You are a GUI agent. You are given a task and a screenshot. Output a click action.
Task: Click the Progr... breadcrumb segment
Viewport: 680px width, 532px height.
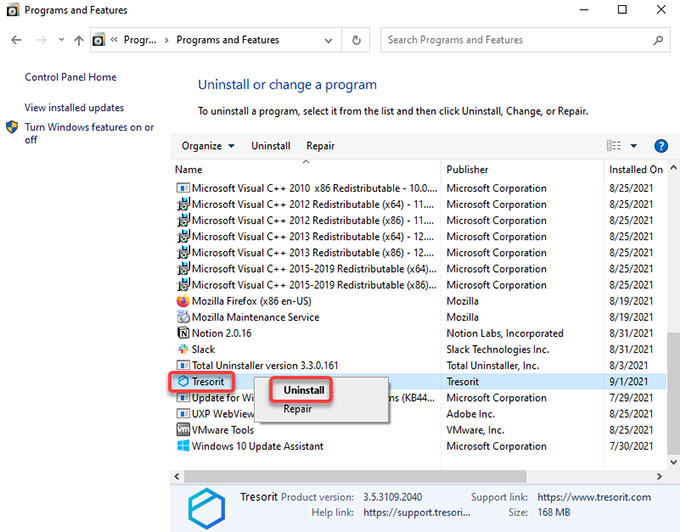[140, 40]
